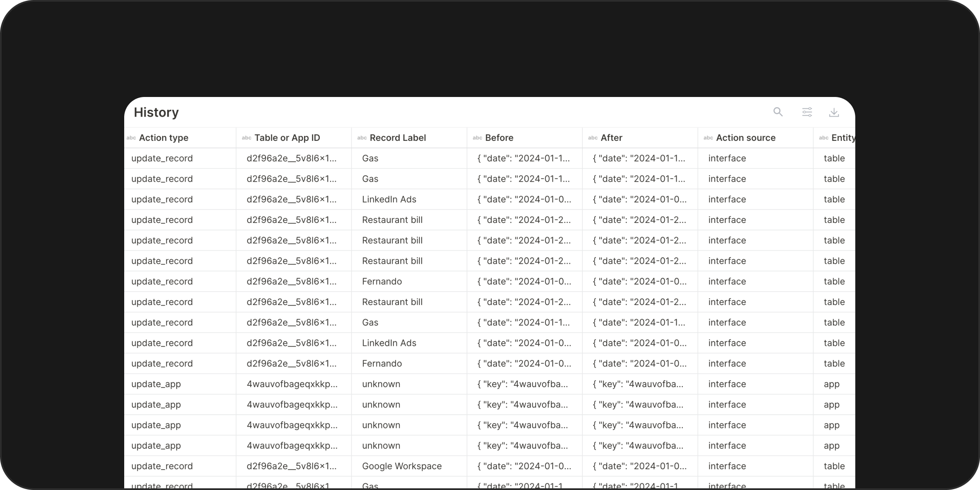Select the Action type column header
Image resolution: width=980 pixels, height=490 pixels.
coord(164,137)
